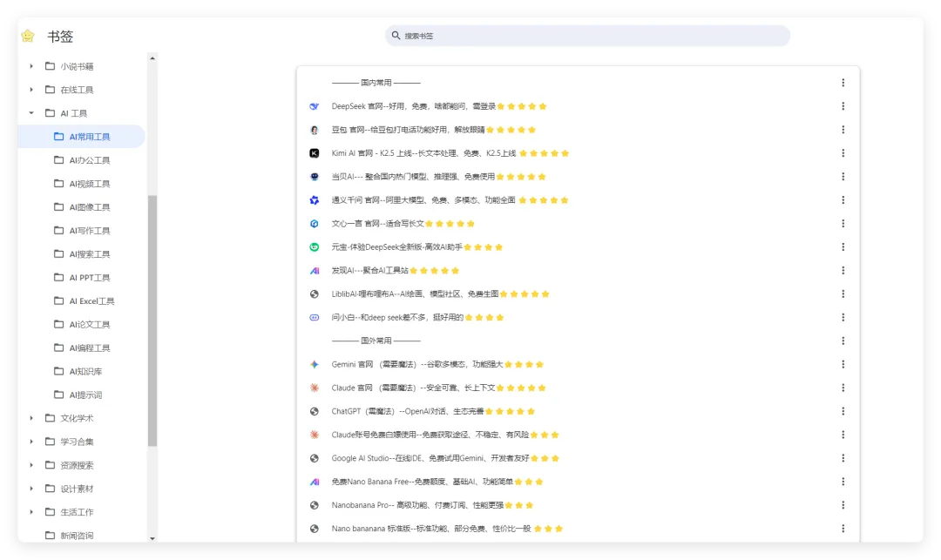Click the sidebar scrollbar down arrow

pyautogui.click(x=152, y=538)
